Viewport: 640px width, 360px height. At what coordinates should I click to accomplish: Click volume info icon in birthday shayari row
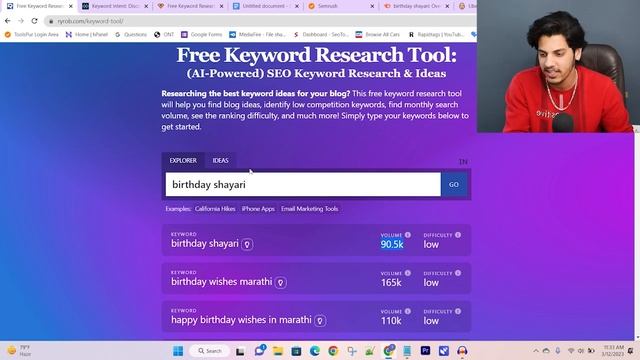[x=408, y=235]
